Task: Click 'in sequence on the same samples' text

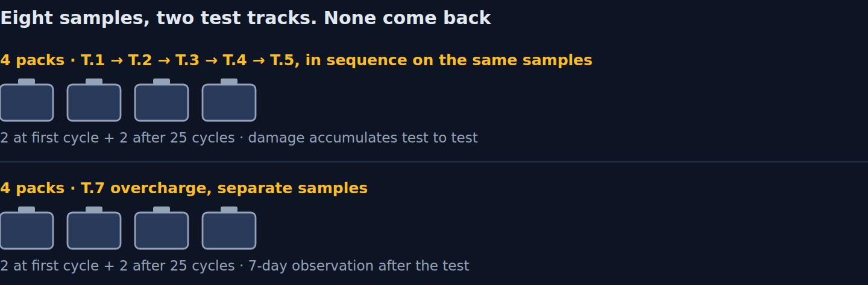Action: 449,61
